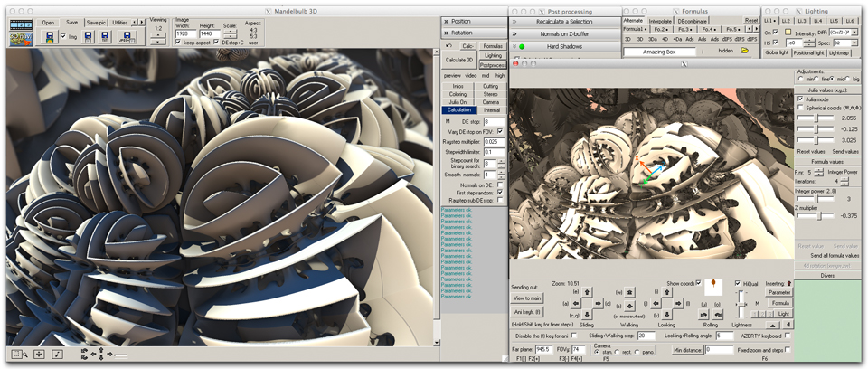Click sliding up arrow labeled (e)
This screenshot has width=868, height=369.
tap(588, 291)
